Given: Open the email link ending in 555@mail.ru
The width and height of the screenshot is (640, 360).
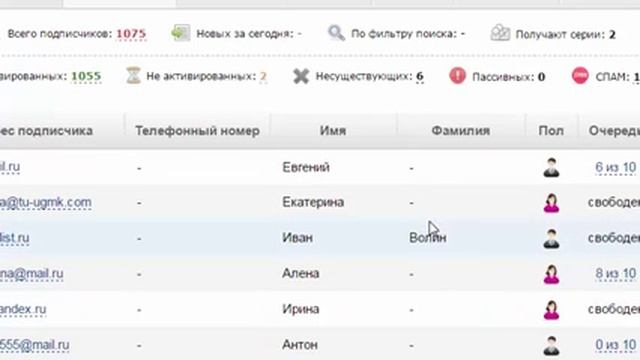Looking at the screenshot, I should click(34, 345).
